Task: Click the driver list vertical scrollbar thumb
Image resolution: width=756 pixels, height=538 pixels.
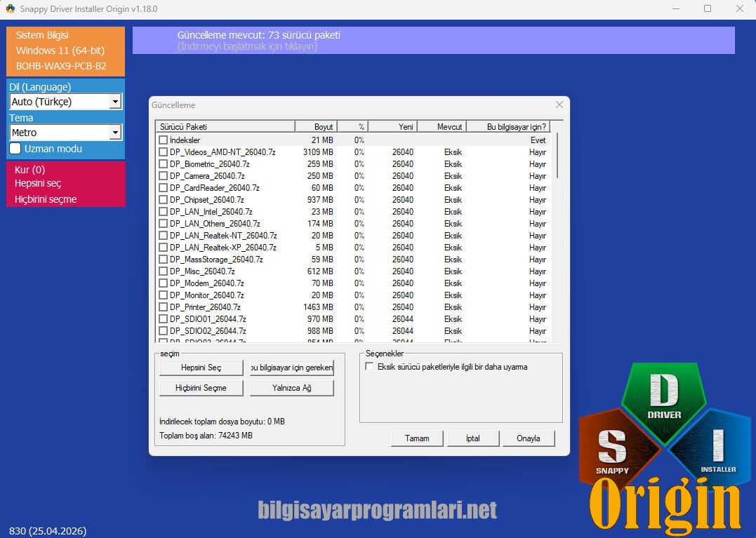Action: 557,156
